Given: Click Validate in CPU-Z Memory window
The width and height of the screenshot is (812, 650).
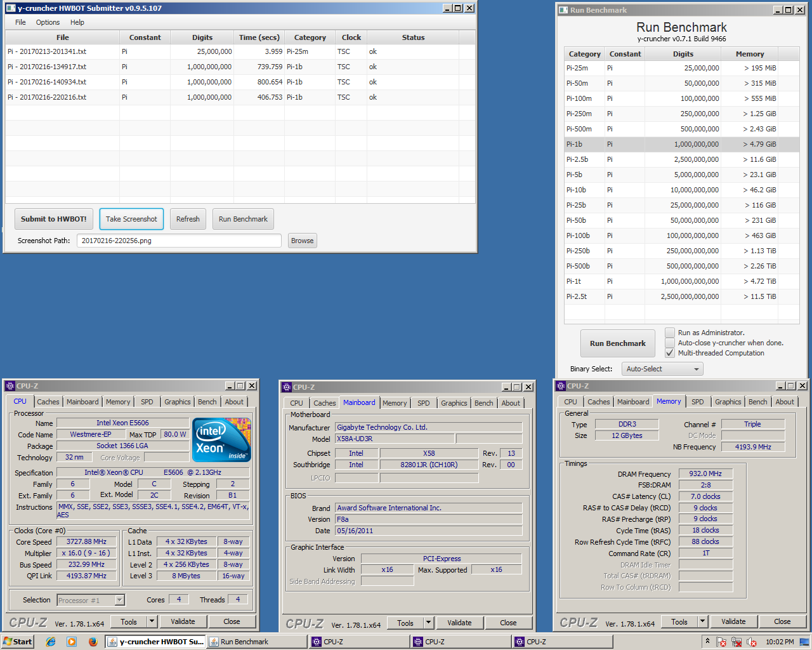Looking at the screenshot, I should point(733,621).
